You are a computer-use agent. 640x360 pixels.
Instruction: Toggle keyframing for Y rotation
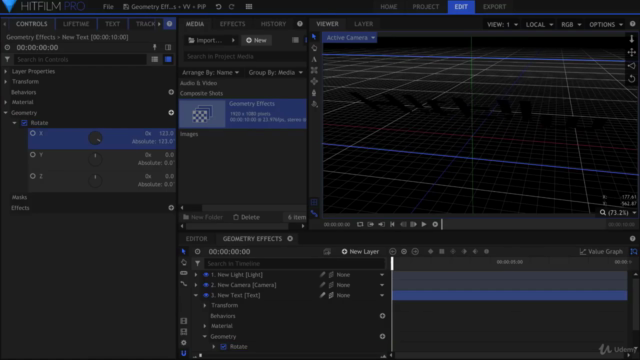coord(33,155)
